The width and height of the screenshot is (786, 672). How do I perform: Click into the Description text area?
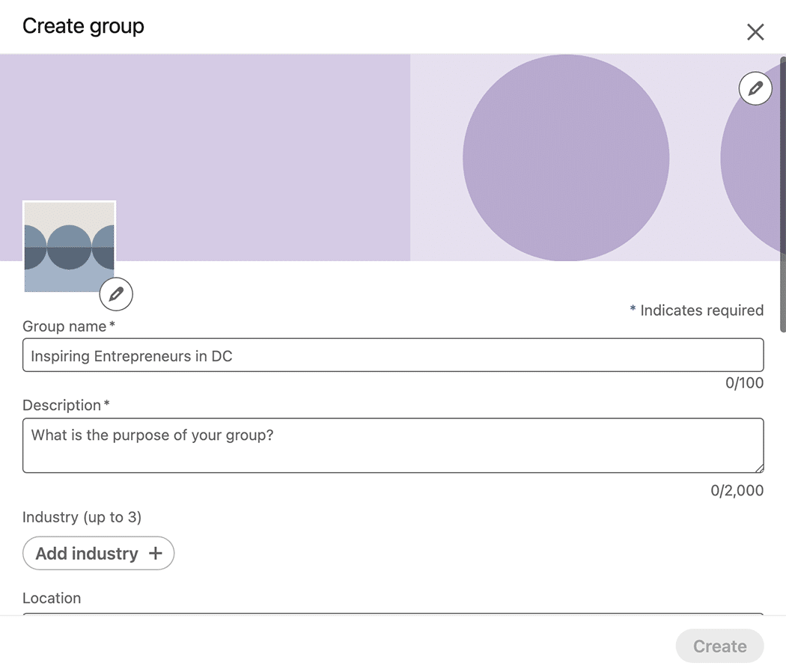tap(393, 445)
